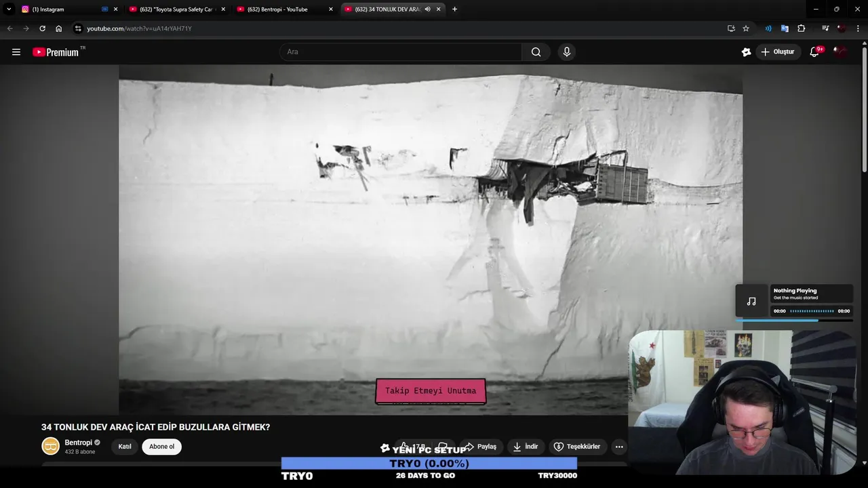Open the Oluştur create menu
This screenshot has height=488, width=868.
click(x=778, y=52)
